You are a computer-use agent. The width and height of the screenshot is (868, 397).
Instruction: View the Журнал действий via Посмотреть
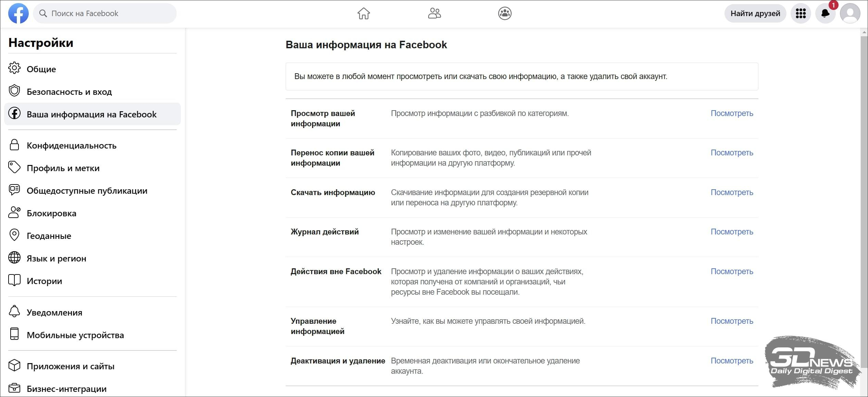[x=732, y=232]
